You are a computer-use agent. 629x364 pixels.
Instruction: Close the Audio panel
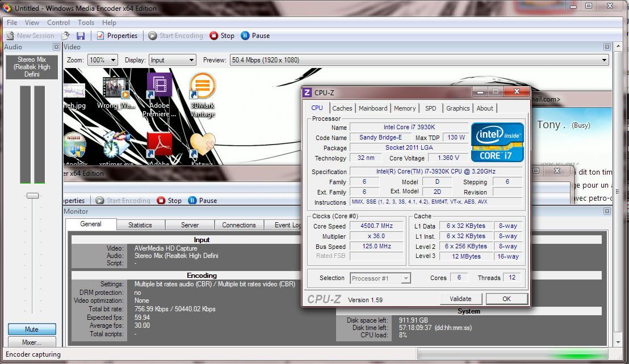pos(57,47)
